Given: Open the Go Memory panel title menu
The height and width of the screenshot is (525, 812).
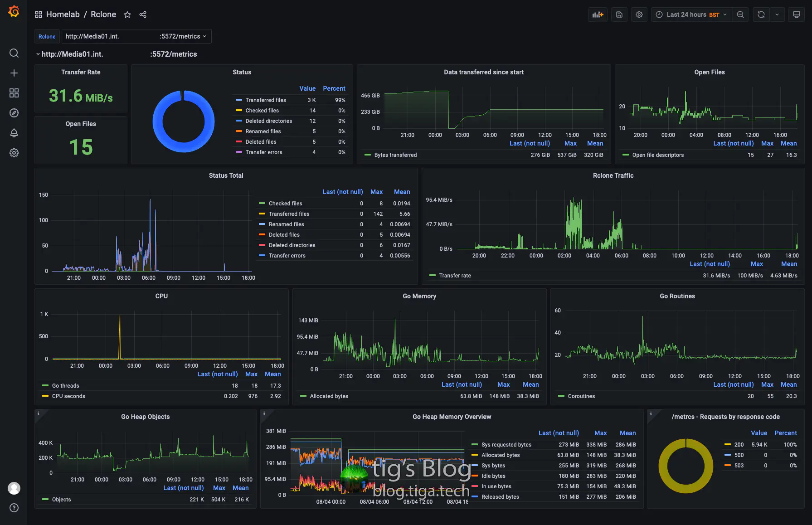Looking at the screenshot, I should pyautogui.click(x=419, y=296).
